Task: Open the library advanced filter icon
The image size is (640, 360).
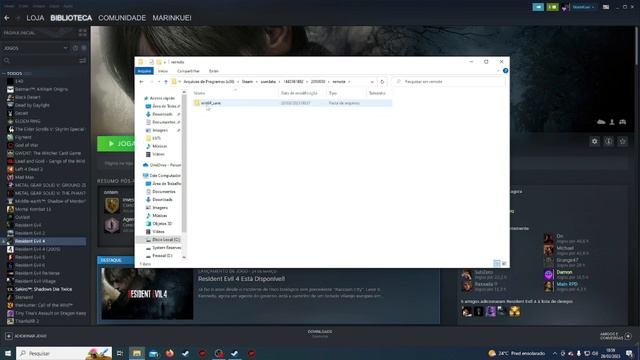Action: (x=82, y=60)
